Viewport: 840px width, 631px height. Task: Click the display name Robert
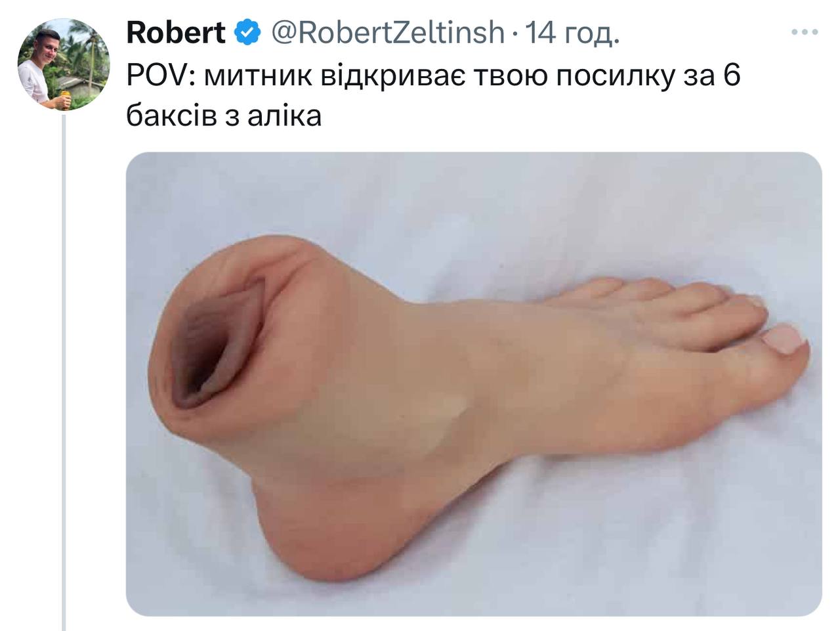click(x=176, y=33)
